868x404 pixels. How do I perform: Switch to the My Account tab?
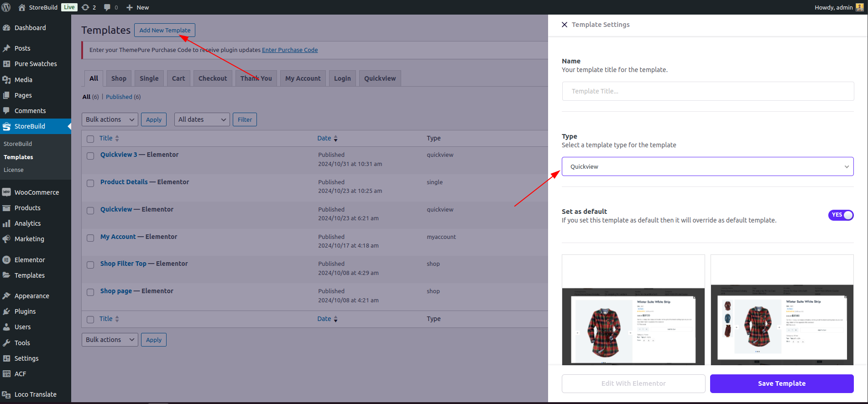[303, 78]
